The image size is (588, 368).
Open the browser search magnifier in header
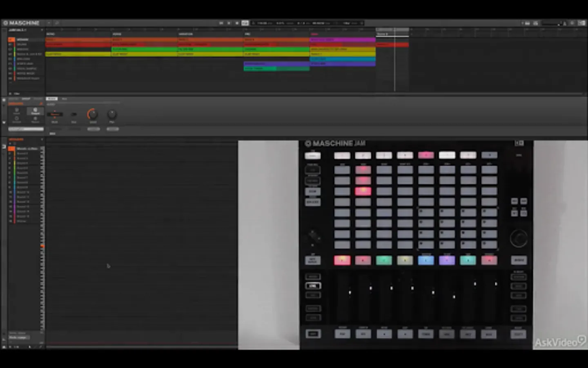(x=57, y=23)
